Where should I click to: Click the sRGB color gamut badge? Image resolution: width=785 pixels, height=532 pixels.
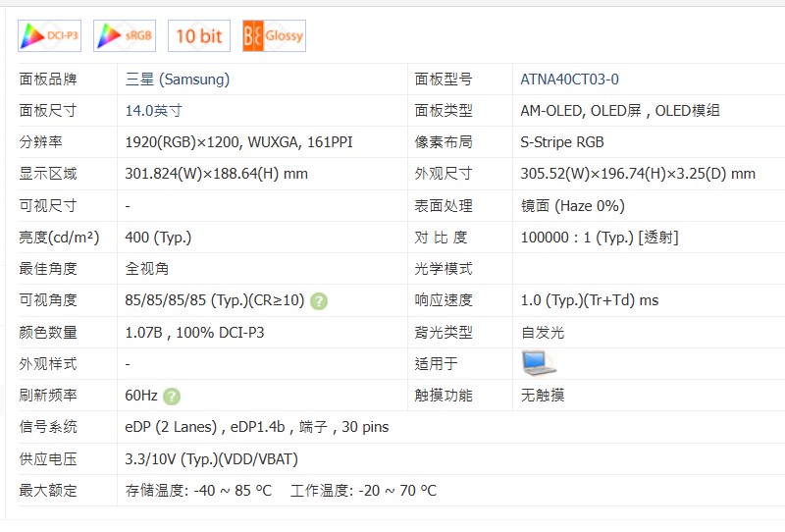(125, 35)
